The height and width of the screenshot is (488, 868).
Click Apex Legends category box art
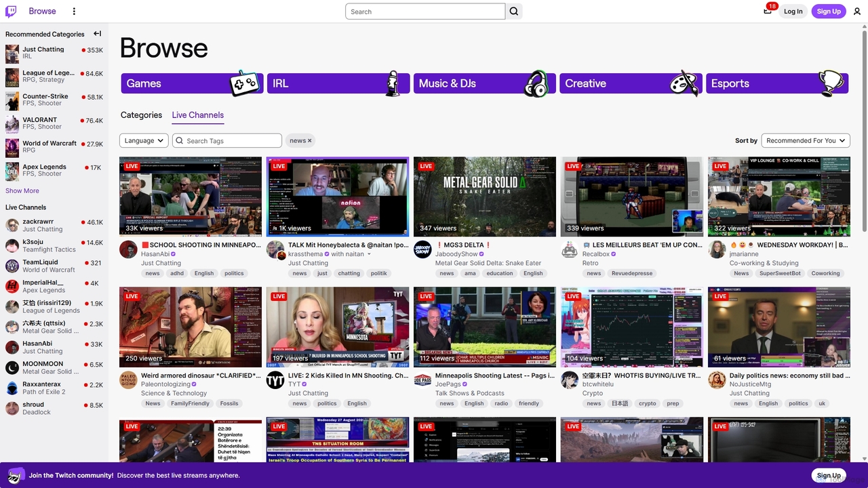tap(12, 171)
